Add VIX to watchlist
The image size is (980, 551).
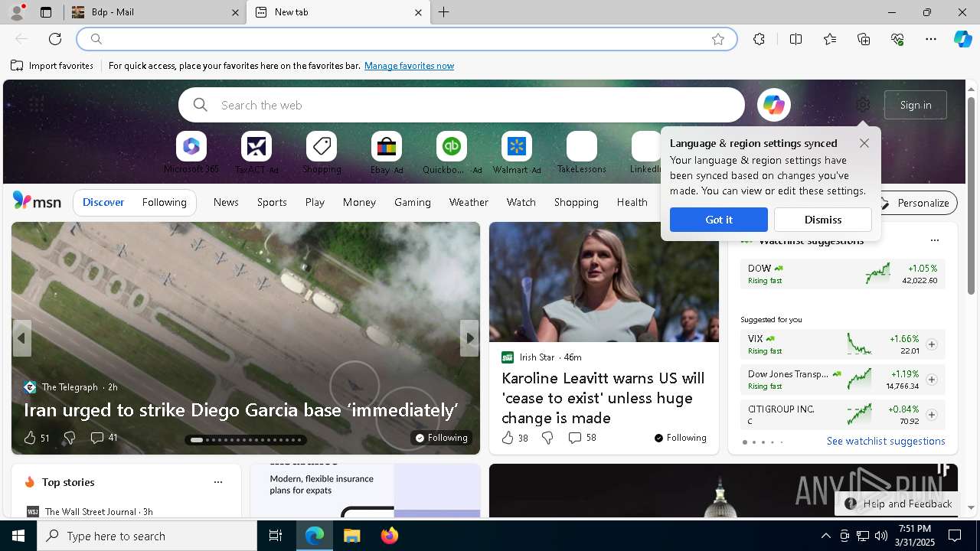coord(932,344)
